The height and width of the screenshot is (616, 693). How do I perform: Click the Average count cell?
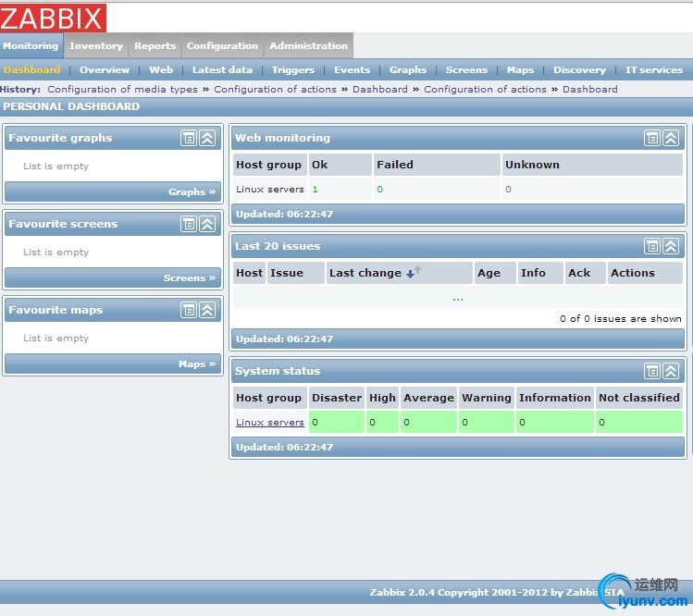(x=428, y=422)
